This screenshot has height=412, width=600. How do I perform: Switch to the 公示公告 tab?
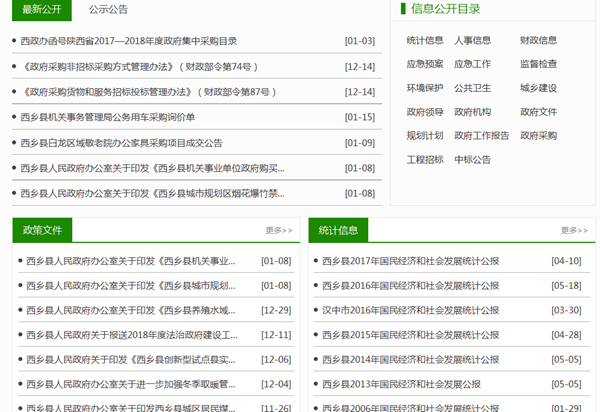tap(108, 10)
